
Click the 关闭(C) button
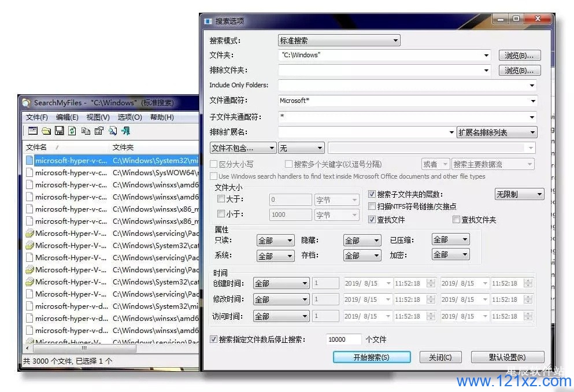tap(440, 357)
